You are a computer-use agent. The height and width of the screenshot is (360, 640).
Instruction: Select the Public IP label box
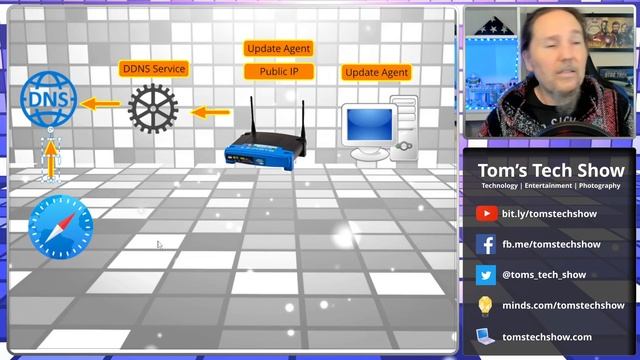pos(279,71)
